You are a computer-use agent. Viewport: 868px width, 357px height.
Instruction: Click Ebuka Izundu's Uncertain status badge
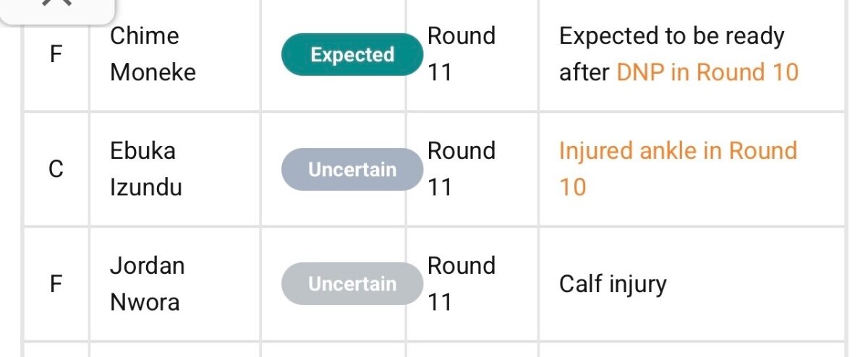pyautogui.click(x=352, y=170)
